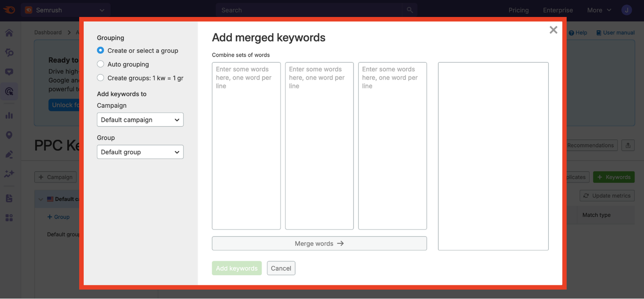Image resolution: width=644 pixels, height=299 pixels.
Task: Open the location pin sidebar icon
Action: 9,135
